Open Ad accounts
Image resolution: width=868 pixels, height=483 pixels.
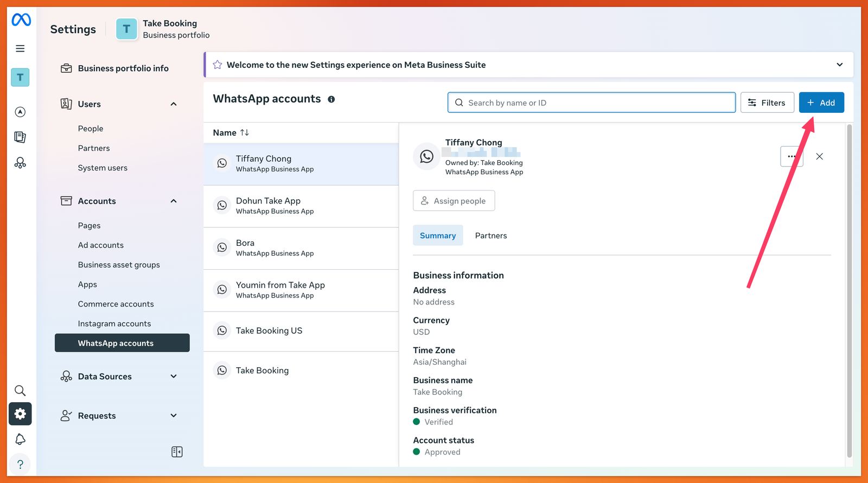(x=101, y=245)
